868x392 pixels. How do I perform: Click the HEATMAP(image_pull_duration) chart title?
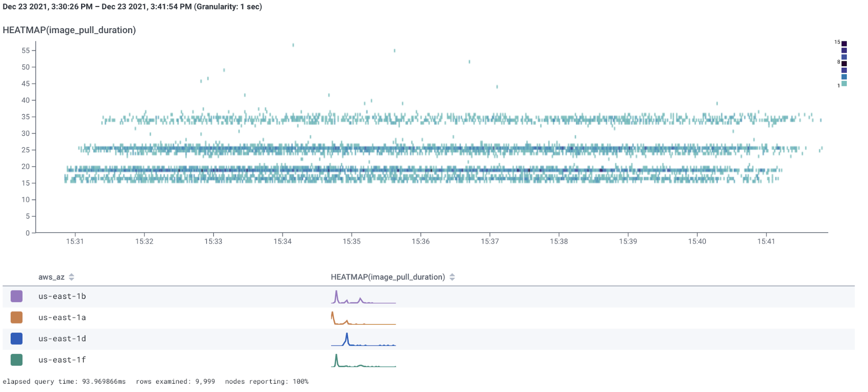pyautogui.click(x=69, y=30)
